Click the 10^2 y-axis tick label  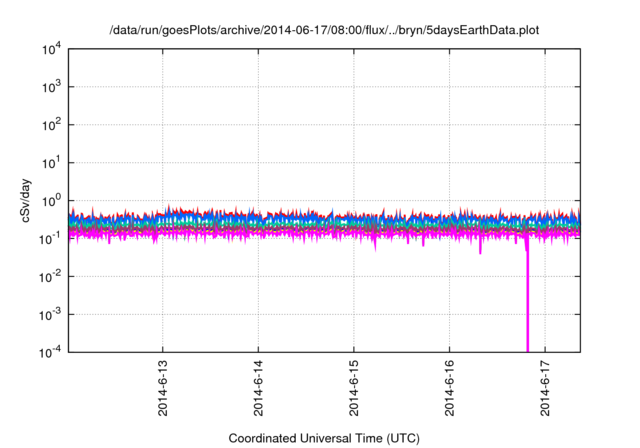[x=51, y=125]
